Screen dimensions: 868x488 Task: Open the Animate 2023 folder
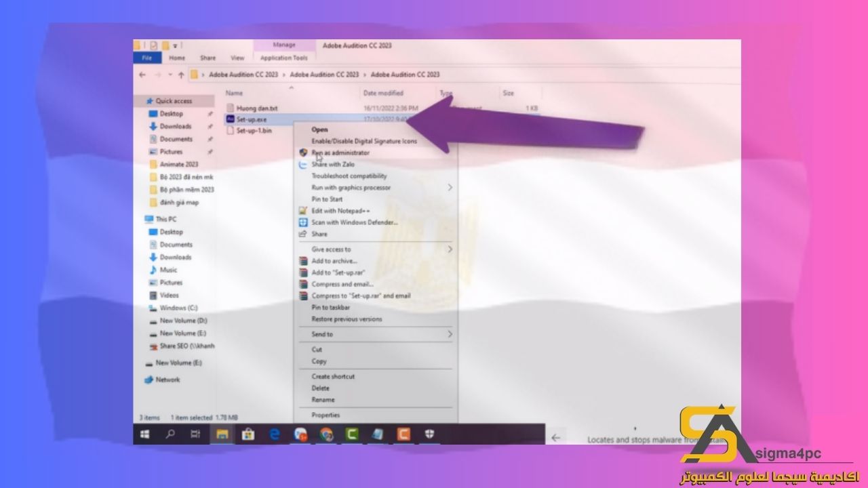pos(178,164)
